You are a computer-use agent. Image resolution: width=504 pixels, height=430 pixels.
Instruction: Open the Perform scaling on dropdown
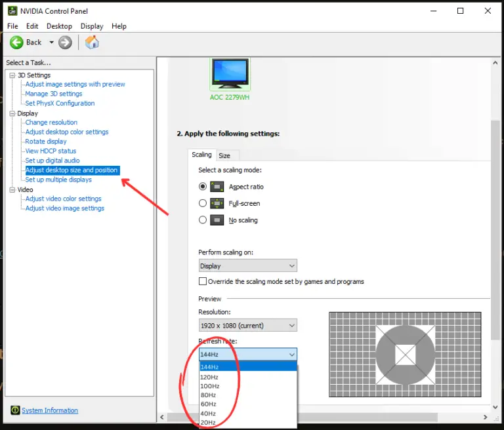(248, 266)
